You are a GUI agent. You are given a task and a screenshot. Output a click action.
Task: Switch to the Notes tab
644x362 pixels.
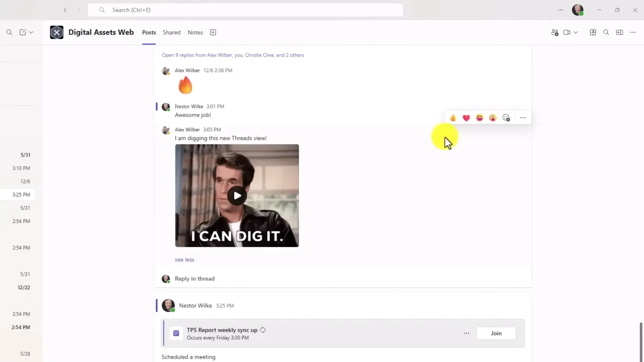click(195, 33)
